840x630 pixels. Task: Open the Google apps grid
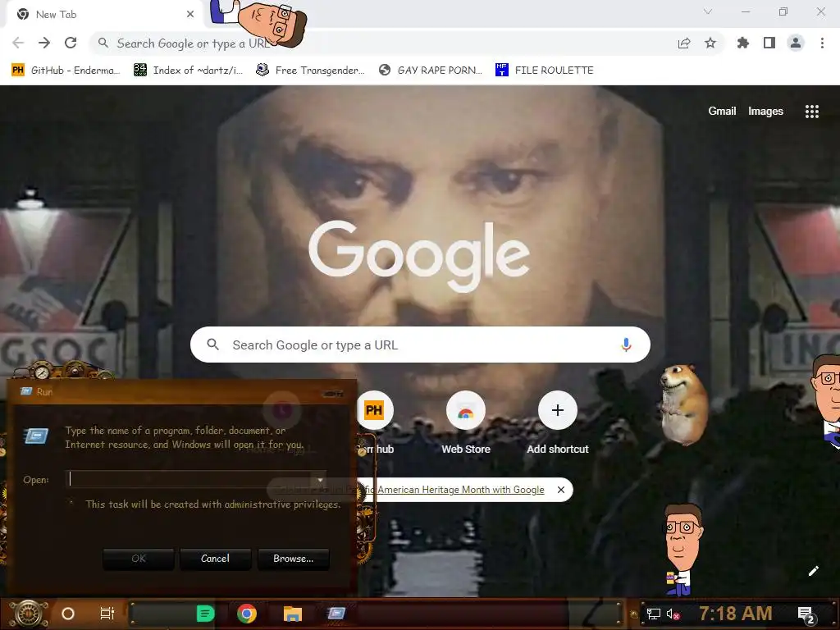pyautogui.click(x=811, y=112)
